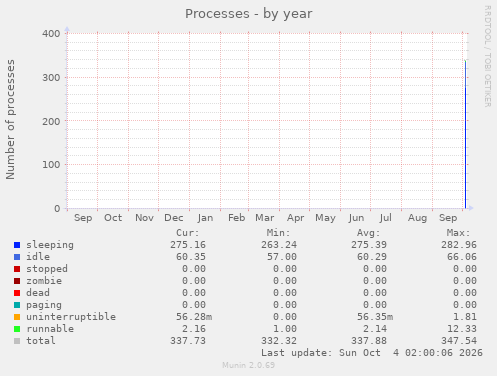Click runnable minimum value 1.00

pos(285,329)
